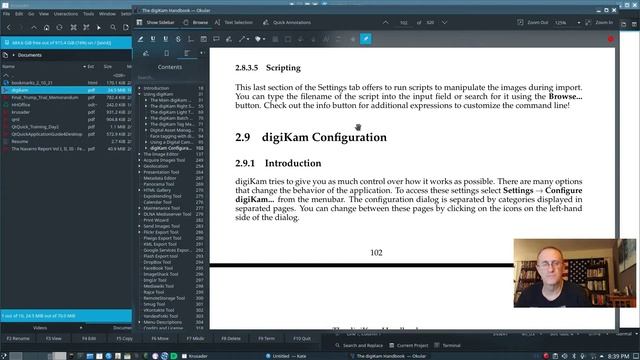Select the inline note annotation tool
This screenshot has width=640, height=360.
click(x=203, y=39)
